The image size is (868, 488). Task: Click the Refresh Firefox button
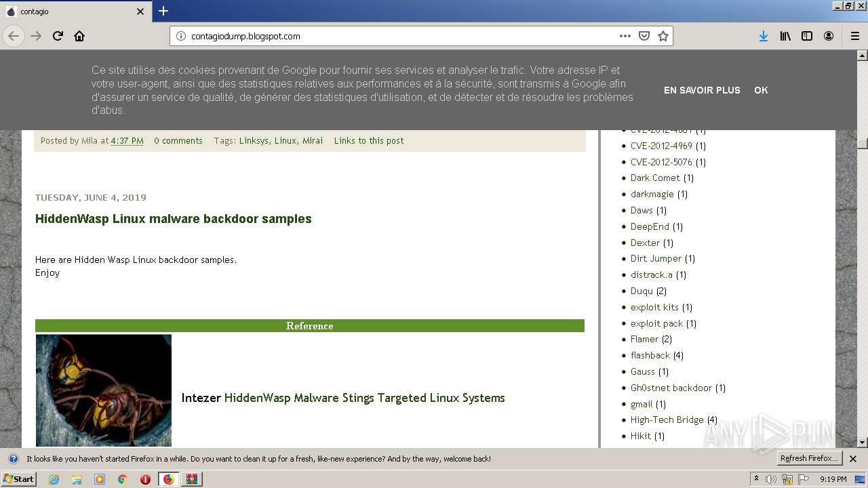coord(810,459)
